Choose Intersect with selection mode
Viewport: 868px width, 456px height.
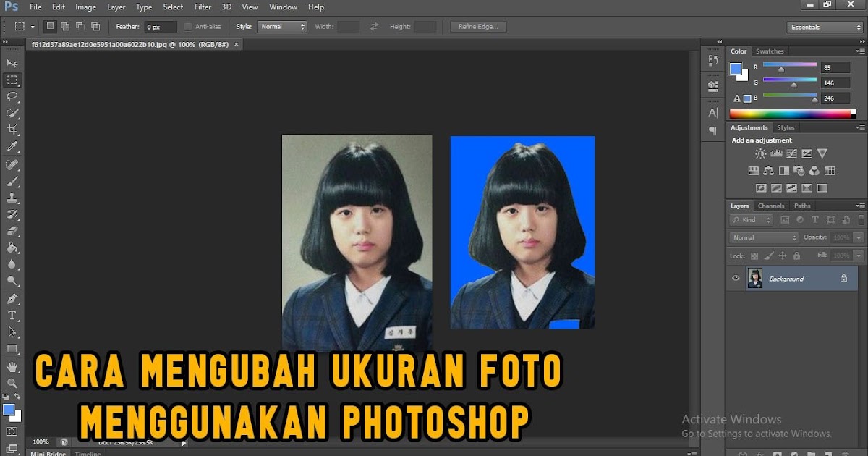pos(95,26)
